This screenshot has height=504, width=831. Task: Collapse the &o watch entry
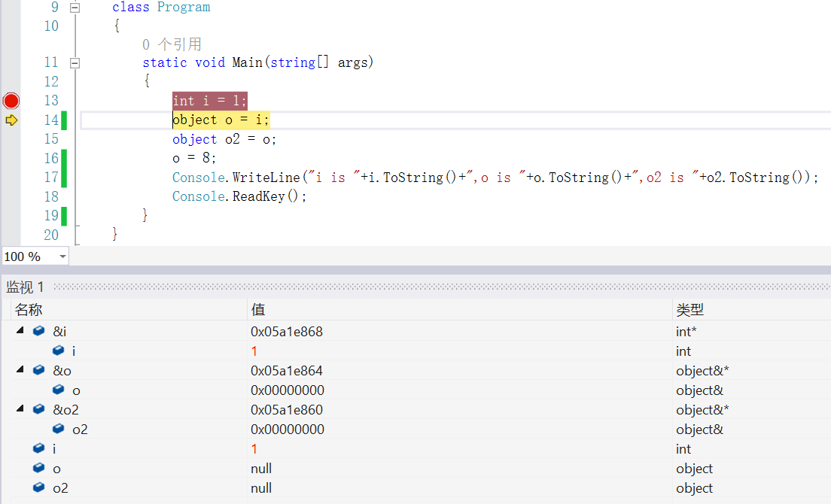[x=20, y=369]
